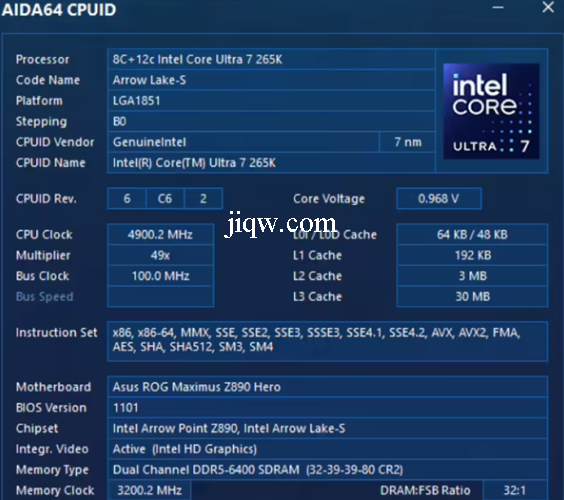Click the 'Core Voltage' label

(329, 199)
